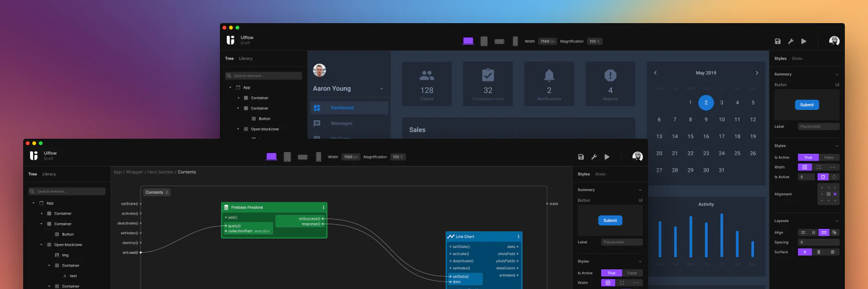
Task: Switch to Library tab in front window
Action: point(49,174)
